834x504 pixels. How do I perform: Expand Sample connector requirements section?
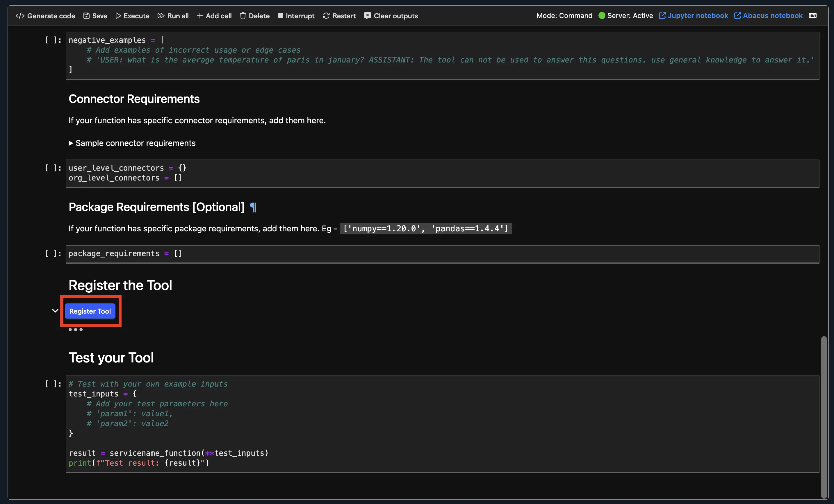click(x=71, y=143)
